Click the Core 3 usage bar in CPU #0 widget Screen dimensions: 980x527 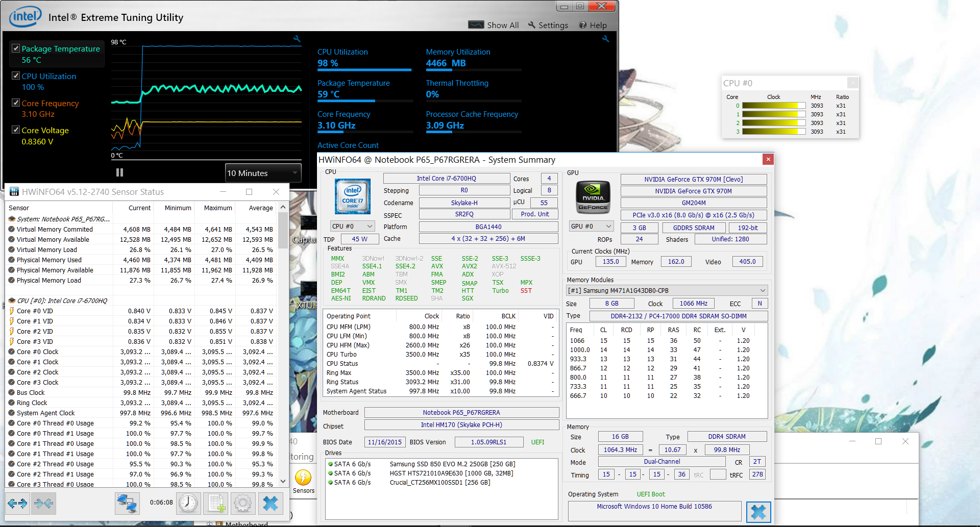click(773, 132)
